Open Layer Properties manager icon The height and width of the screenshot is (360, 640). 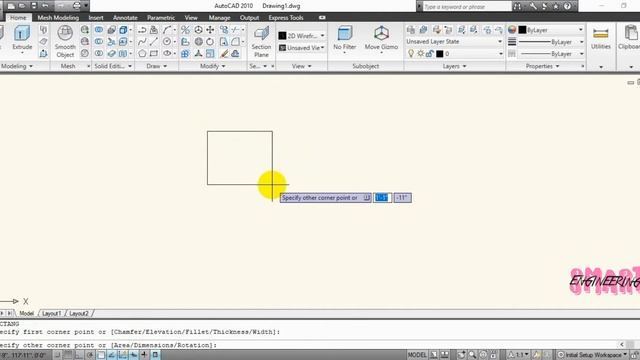[411, 30]
